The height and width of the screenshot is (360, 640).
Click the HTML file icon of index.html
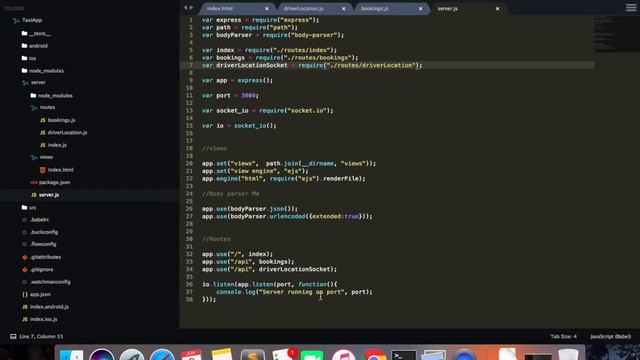point(42,170)
